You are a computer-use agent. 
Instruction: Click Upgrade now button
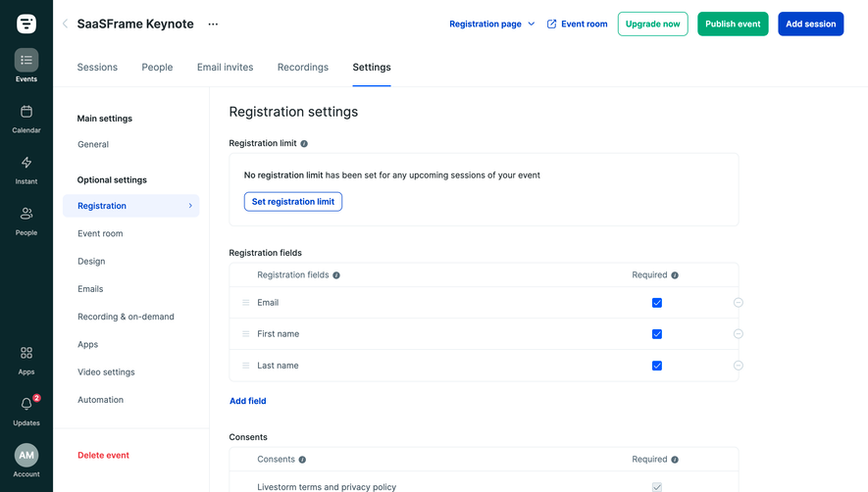(x=652, y=24)
